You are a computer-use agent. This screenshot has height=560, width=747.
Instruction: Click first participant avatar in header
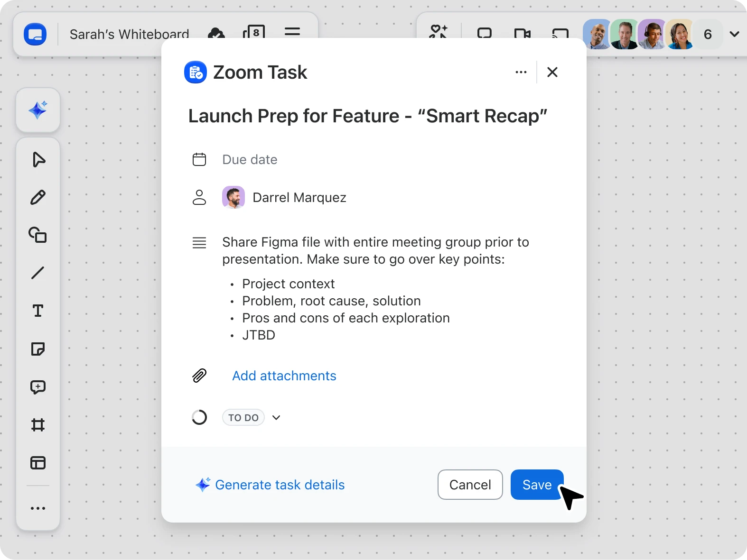(597, 34)
